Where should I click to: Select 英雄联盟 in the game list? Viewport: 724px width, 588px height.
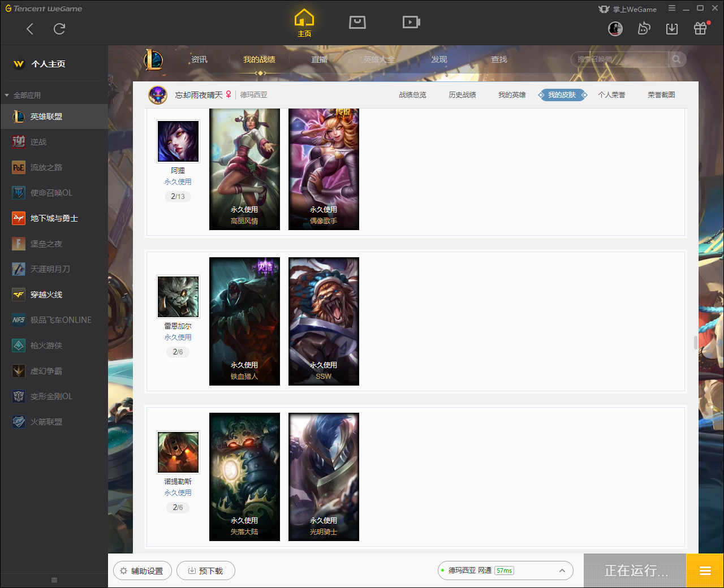click(54, 116)
